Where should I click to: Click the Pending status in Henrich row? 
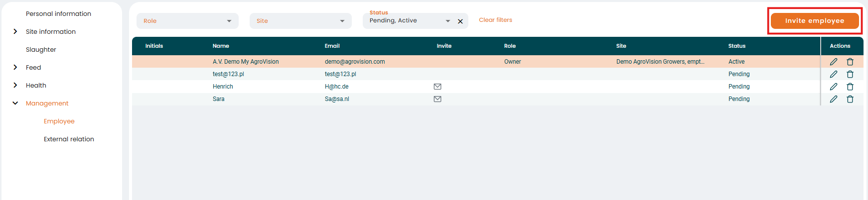(739, 87)
